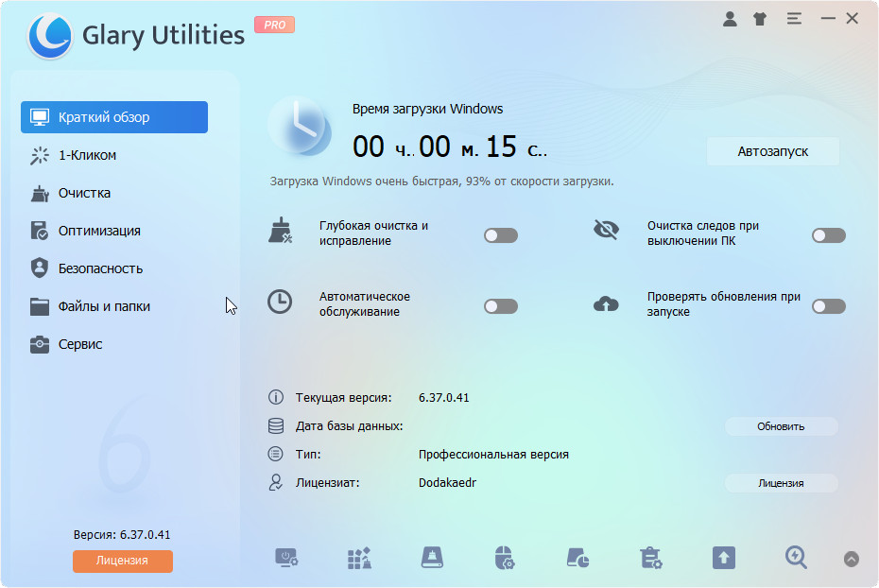Viewport: 879px width, 588px height.
Task: Click the upload arrow software update icon
Action: 723,558
